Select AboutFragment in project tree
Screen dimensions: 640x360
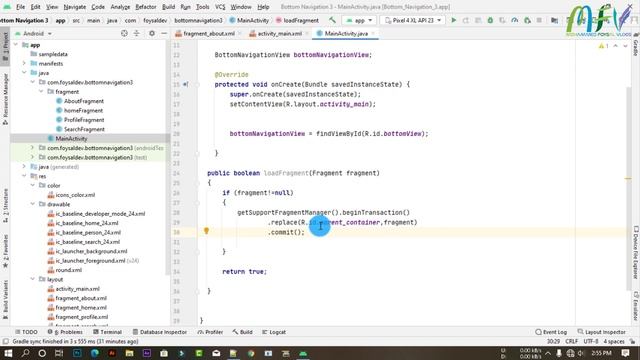pyautogui.click(x=84, y=101)
